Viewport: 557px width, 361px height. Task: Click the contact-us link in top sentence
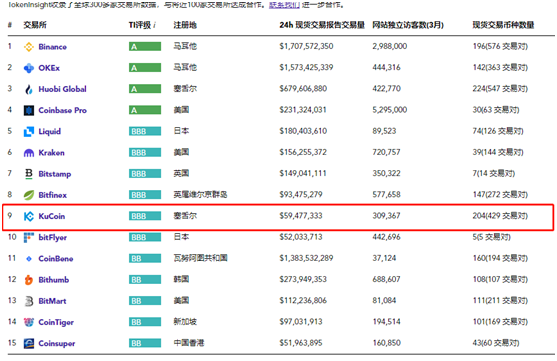click(x=285, y=5)
